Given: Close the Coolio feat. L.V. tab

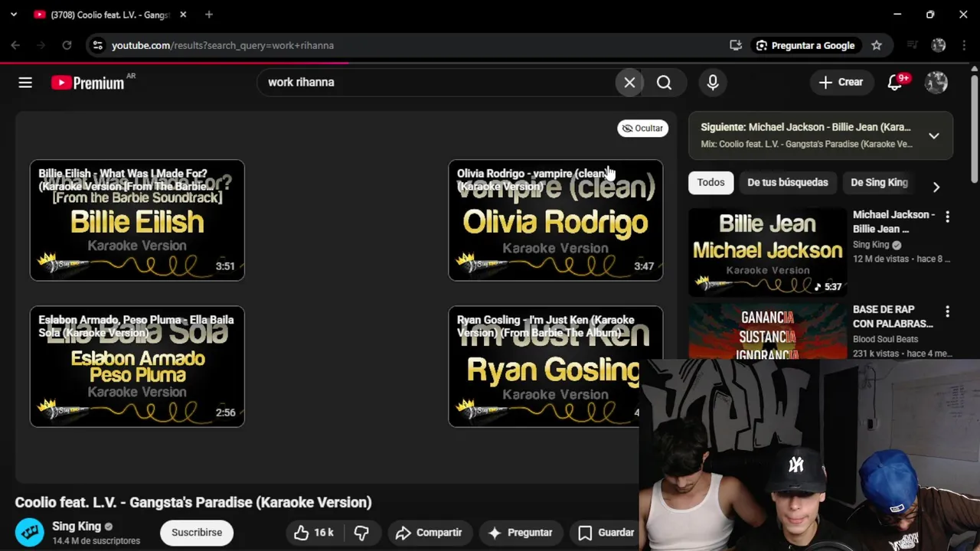Looking at the screenshot, I should pyautogui.click(x=183, y=15).
